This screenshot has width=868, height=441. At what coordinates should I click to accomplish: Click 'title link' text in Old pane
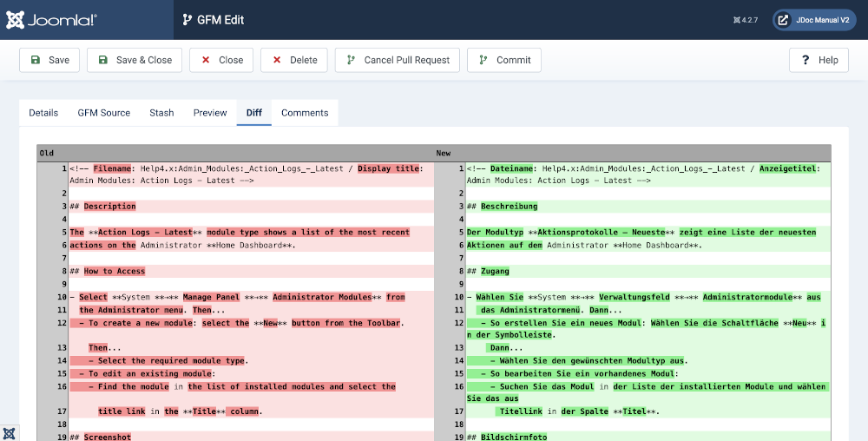pos(122,411)
